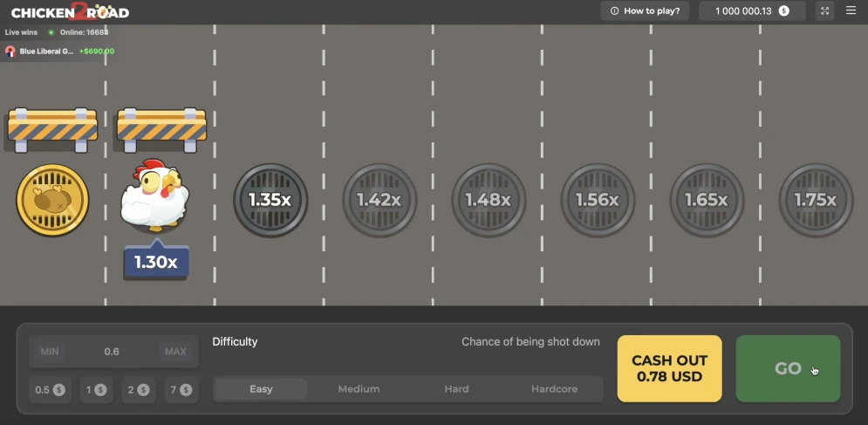
Task: Click the golden roasted chicken coin
Action: (52, 200)
